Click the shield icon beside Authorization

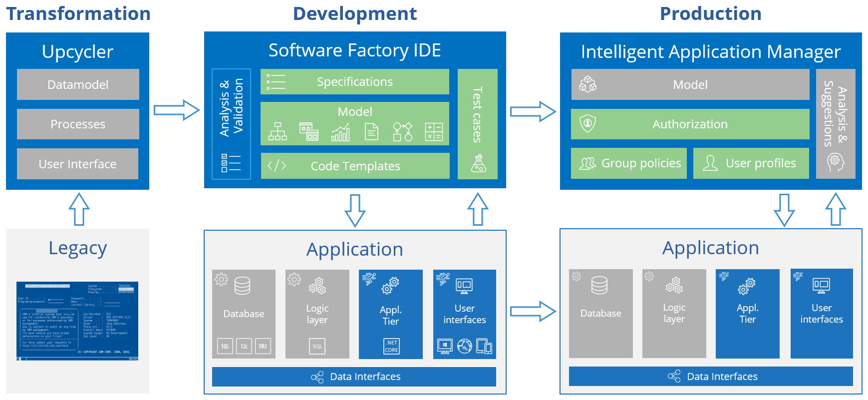(587, 123)
